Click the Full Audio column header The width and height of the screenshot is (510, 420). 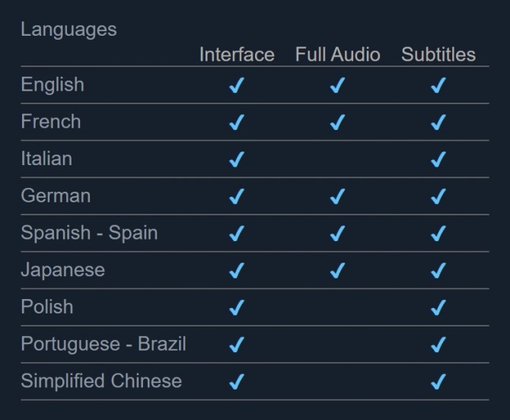pyautogui.click(x=337, y=55)
